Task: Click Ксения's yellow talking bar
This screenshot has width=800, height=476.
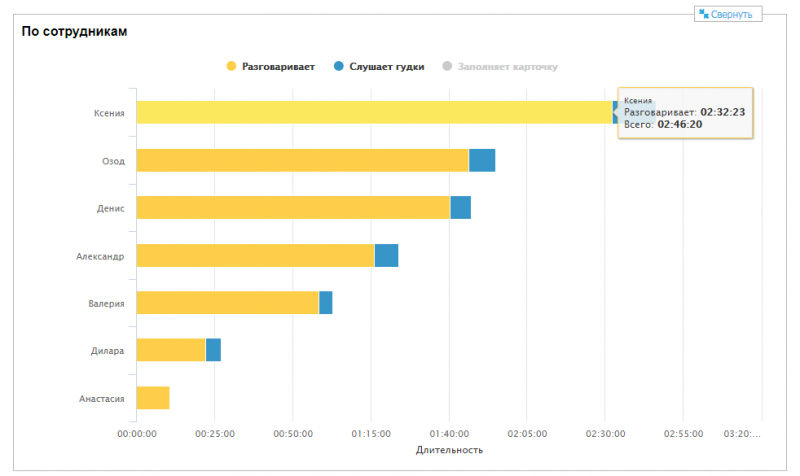Action: pyautogui.click(x=370, y=112)
